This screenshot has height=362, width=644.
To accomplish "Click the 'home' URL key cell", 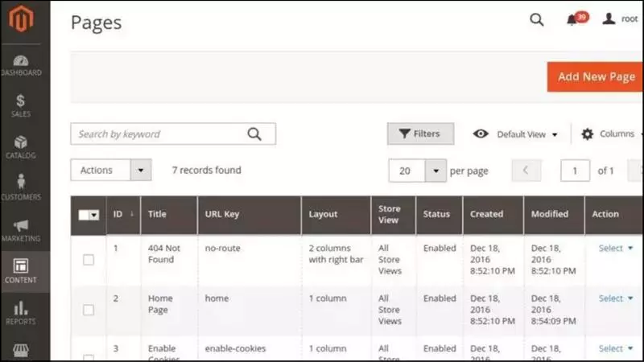I will click(x=217, y=298).
